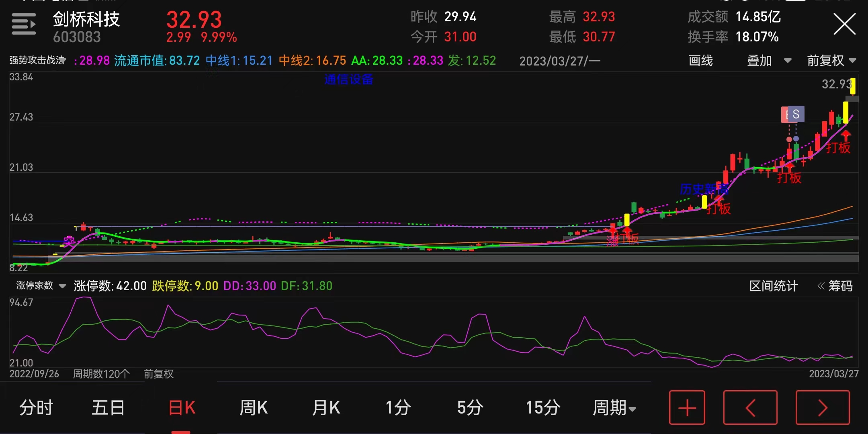868x434 pixels.
Task: Open the 周期 period selector
Action: [614, 407]
